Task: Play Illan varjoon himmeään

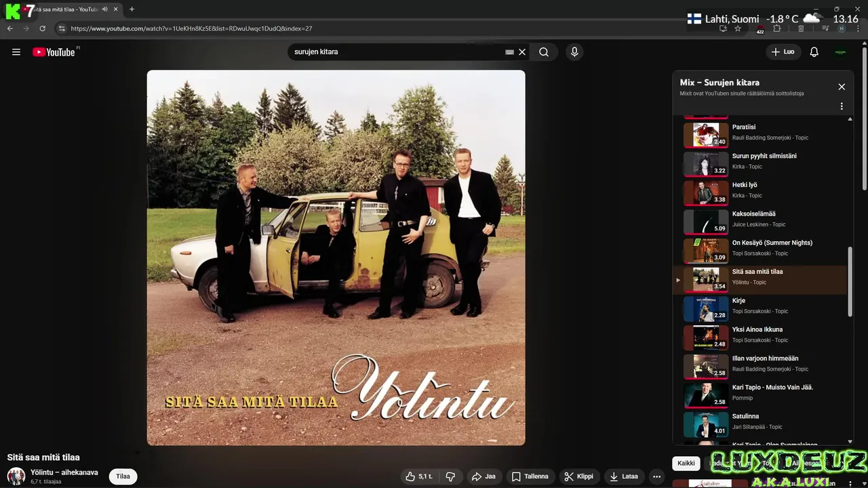Action: 759,367
